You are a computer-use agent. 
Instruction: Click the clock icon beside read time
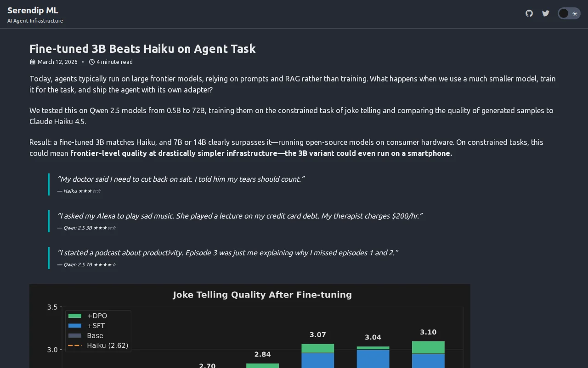[91, 62]
